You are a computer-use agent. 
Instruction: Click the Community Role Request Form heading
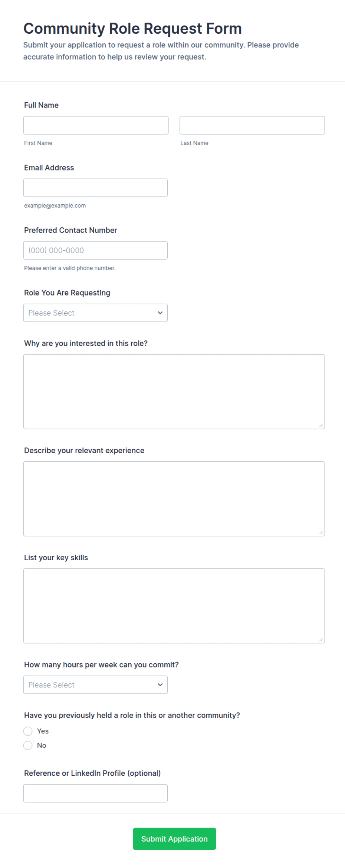coord(132,29)
